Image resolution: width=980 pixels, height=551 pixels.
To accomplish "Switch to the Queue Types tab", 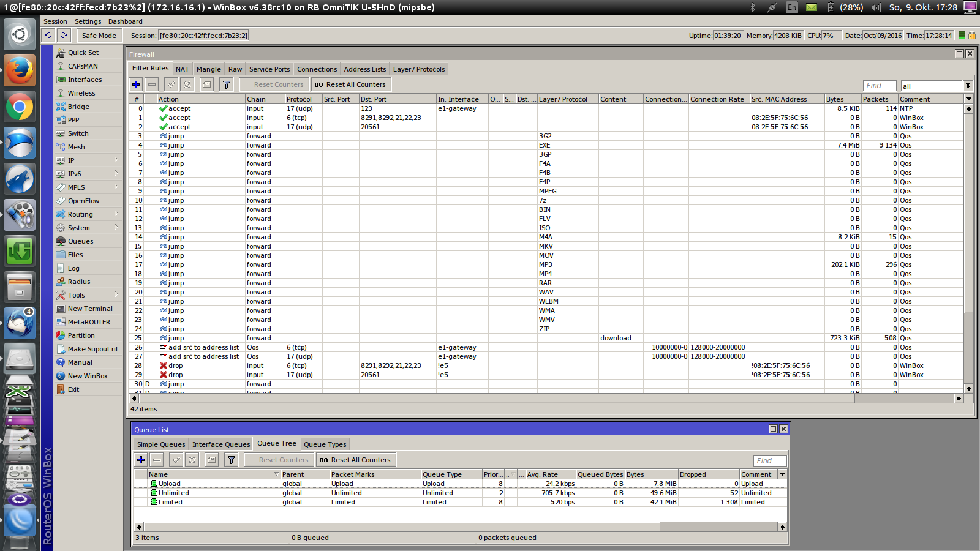I will [325, 444].
